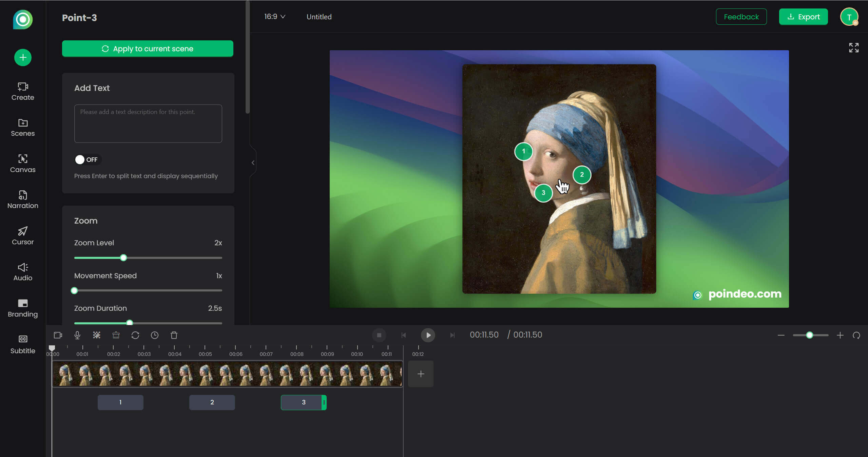Click Apply to current scene button
The width and height of the screenshot is (868, 457).
click(x=148, y=49)
